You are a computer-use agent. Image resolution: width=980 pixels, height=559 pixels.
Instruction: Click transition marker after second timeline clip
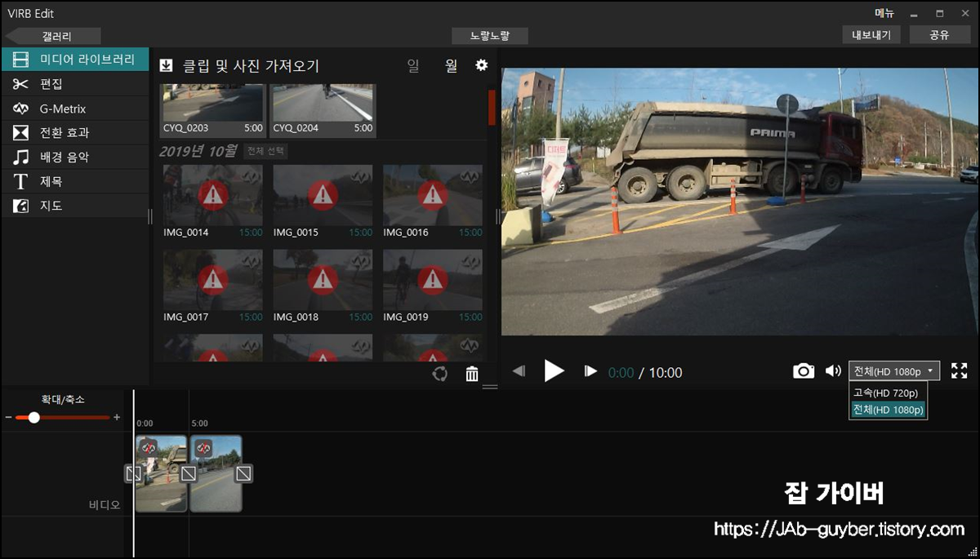[243, 473]
